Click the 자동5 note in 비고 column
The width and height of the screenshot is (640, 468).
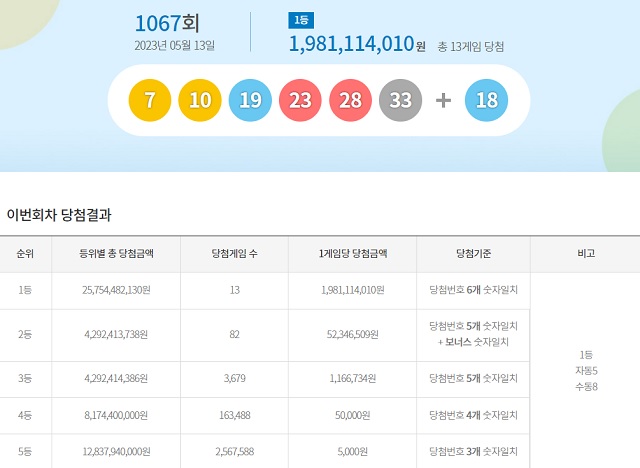coord(586,370)
